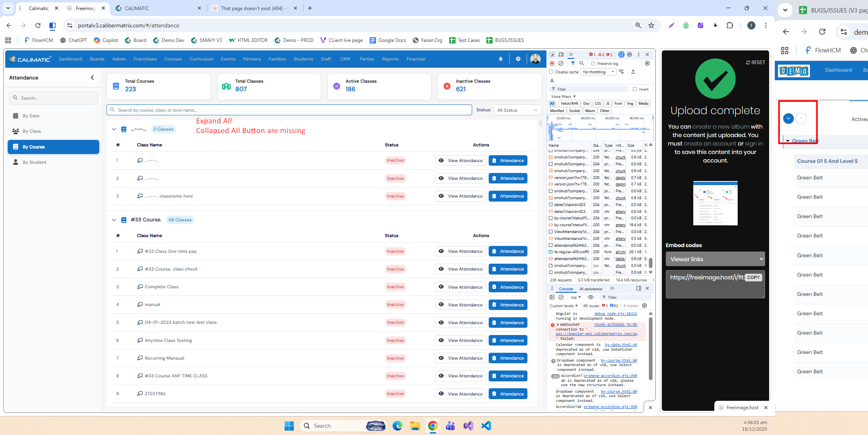Clear the network log
Screen dimensions: 868x435
561,63
